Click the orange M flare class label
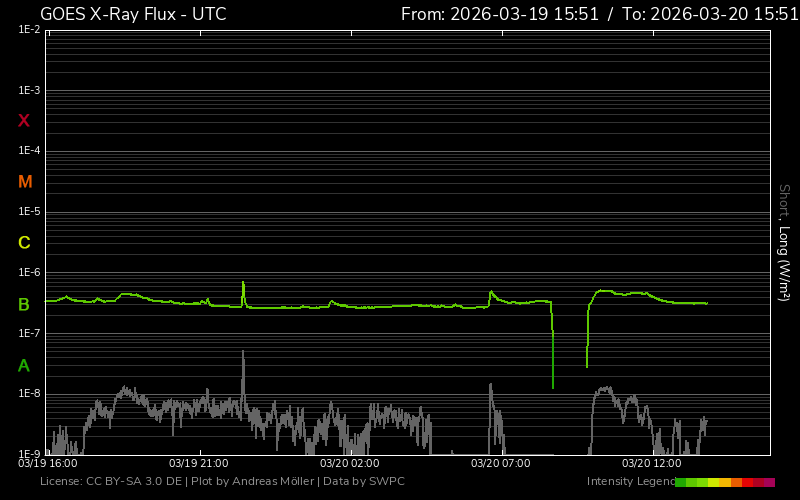Image resolution: width=800 pixels, height=500 pixels. 25,182
